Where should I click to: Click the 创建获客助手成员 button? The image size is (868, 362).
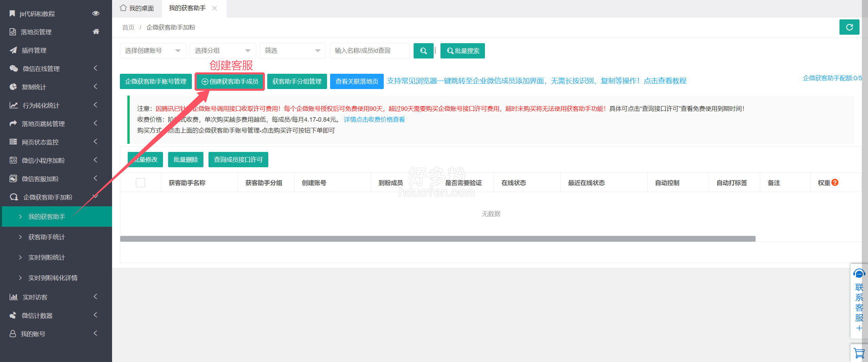click(230, 81)
